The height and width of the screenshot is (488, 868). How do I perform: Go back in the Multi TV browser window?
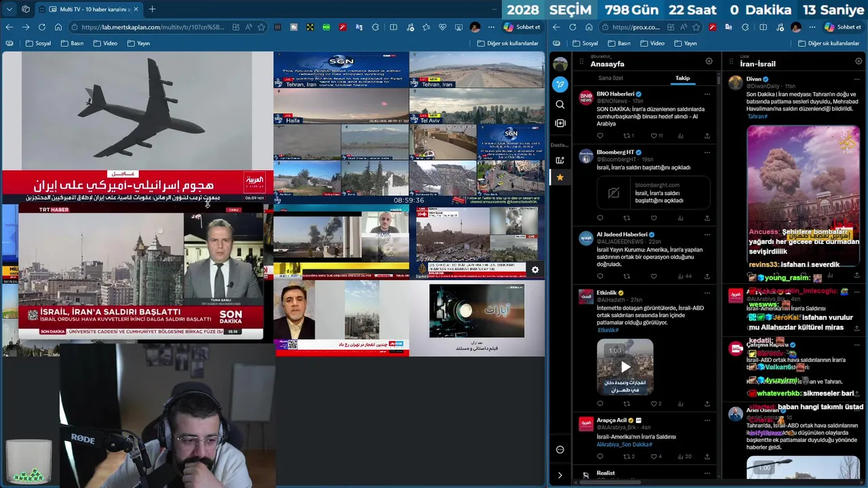point(9,27)
